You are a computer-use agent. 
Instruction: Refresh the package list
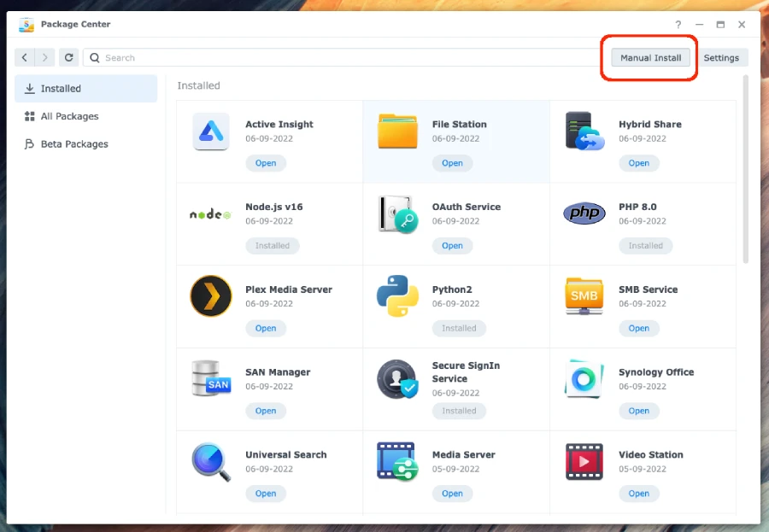[68, 57]
